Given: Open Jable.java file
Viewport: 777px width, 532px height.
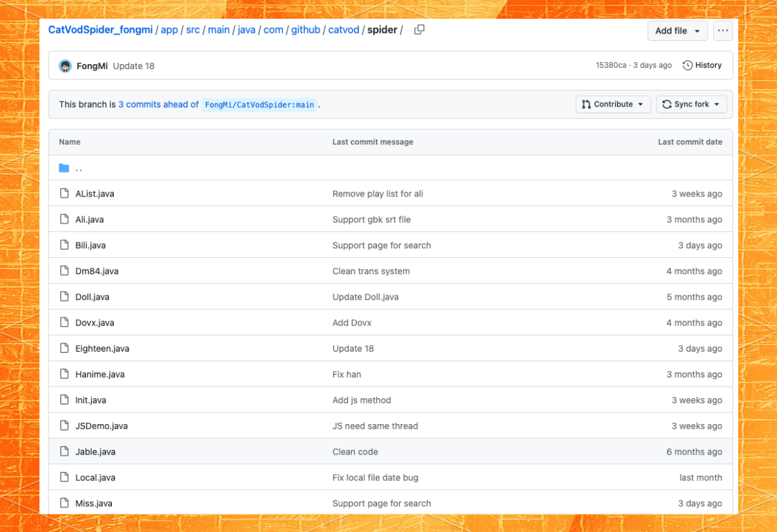Looking at the screenshot, I should (x=95, y=452).
